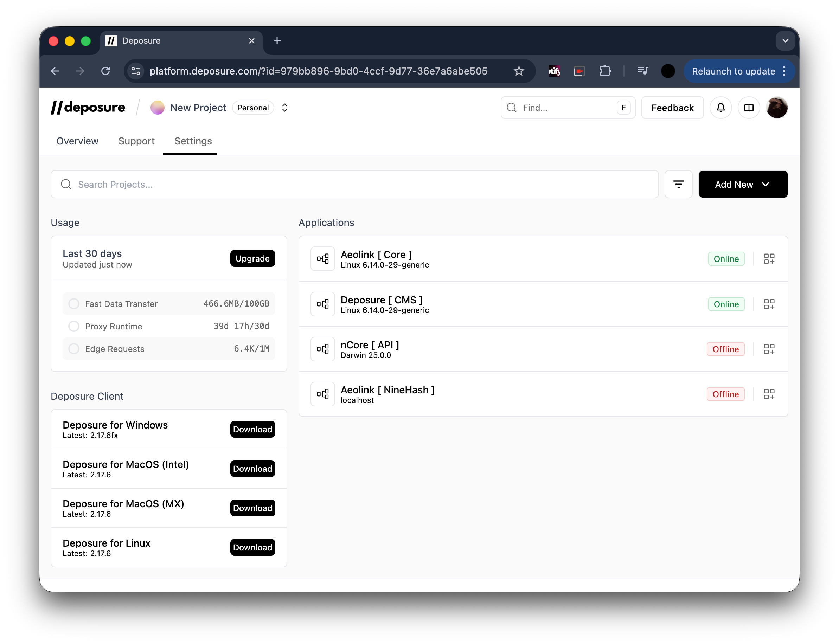The image size is (839, 644).
Task: Select the Proxy Runtime radio
Action: click(x=73, y=326)
